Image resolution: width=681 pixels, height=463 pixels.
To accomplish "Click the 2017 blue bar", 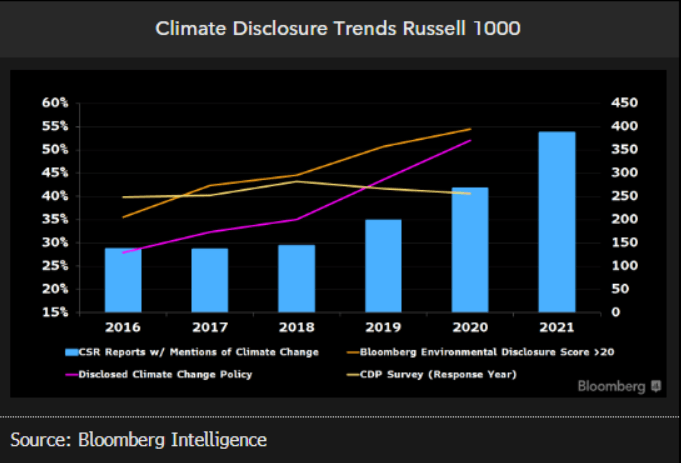I will pos(210,281).
